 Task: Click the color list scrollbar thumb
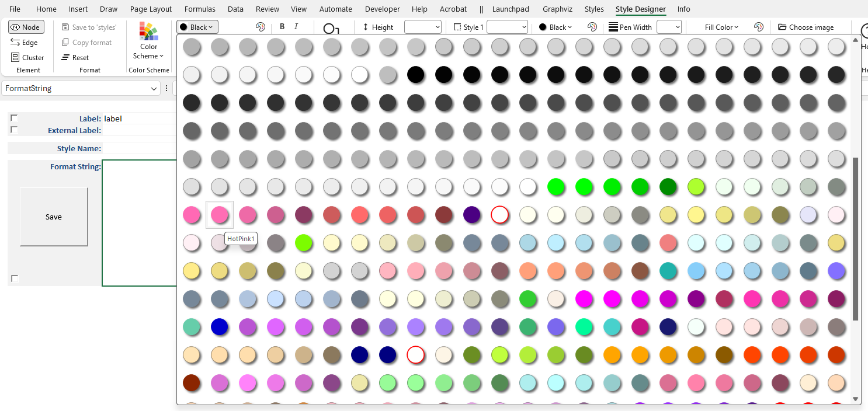coord(856,239)
